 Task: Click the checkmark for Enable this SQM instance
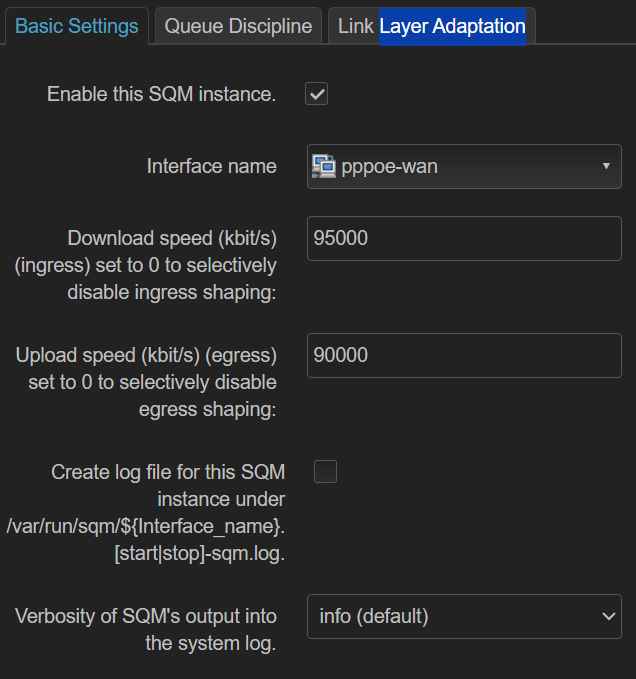(x=316, y=94)
